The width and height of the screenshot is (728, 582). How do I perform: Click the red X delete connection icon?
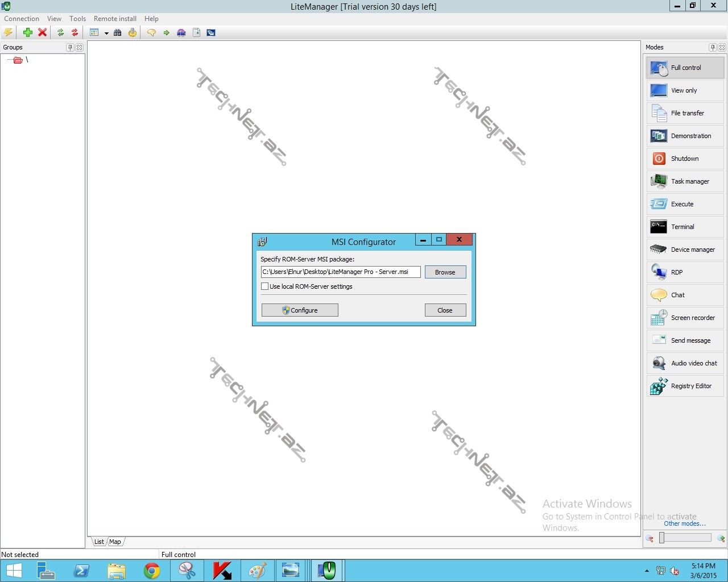click(x=42, y=32)
